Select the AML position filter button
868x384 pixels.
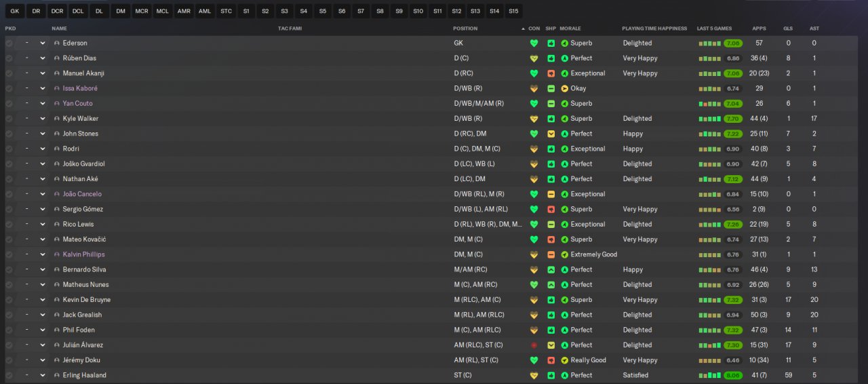click(x=205, y=11)
